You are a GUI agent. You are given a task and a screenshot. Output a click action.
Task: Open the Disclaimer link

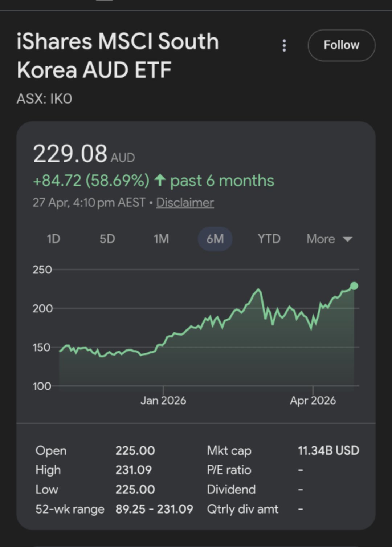pos(185,203)
